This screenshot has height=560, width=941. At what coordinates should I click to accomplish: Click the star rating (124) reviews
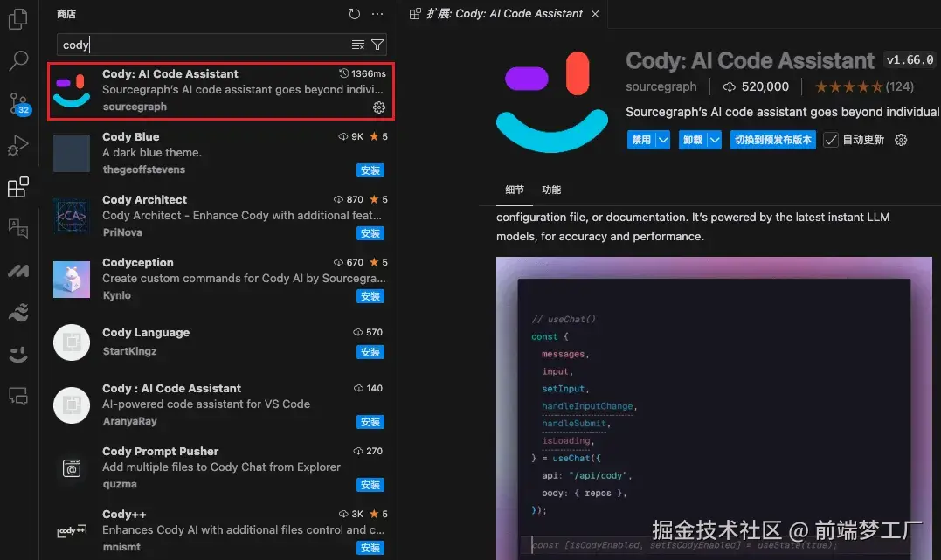click(863, 87)
